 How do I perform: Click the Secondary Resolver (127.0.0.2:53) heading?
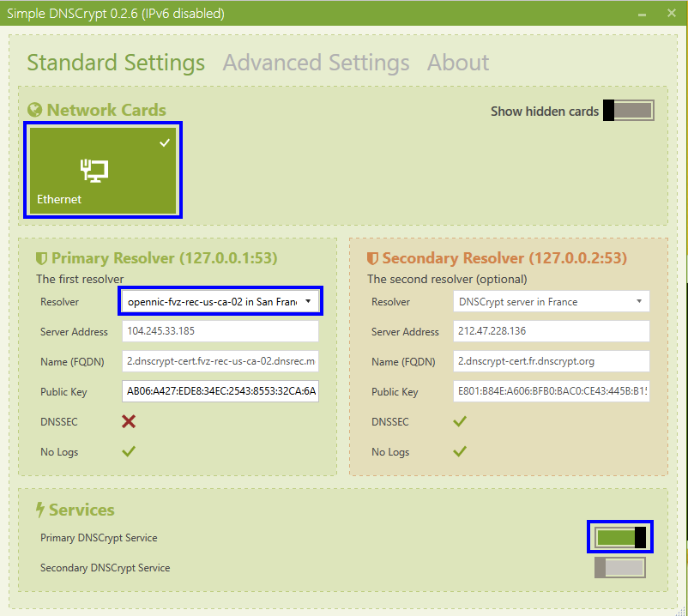pyautogui.click(x=504, y=258)
